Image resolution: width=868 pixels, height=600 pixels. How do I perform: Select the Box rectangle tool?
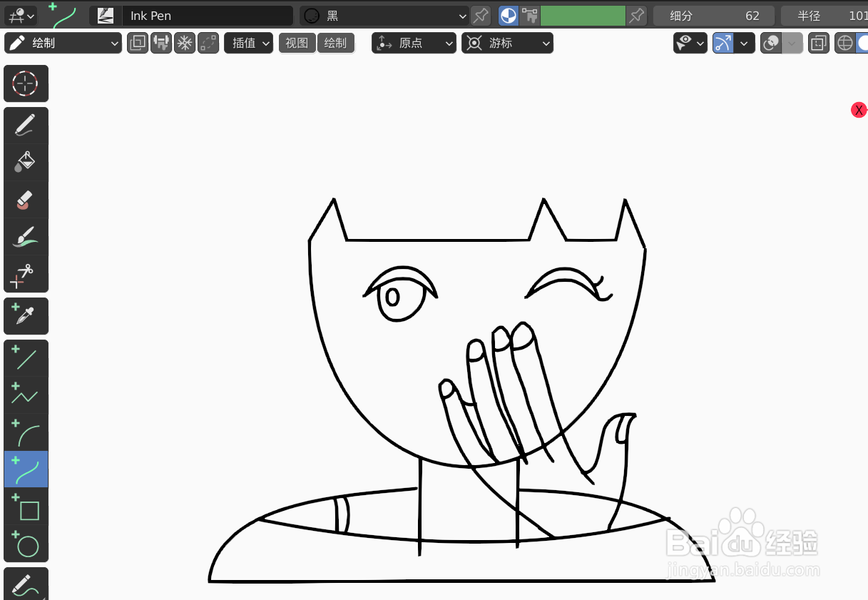tap(26, 507)
